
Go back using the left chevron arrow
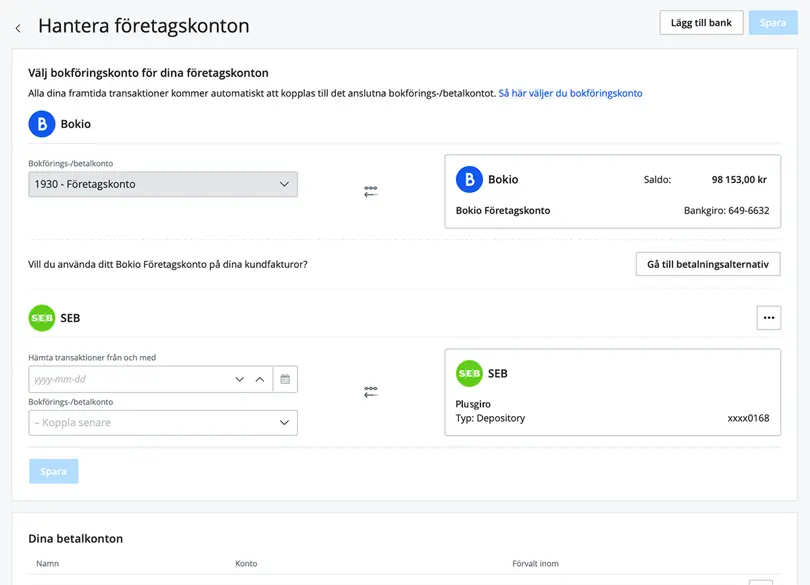18,28
